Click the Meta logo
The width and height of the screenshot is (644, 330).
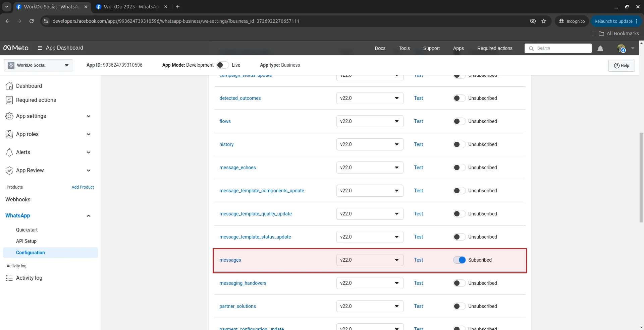[x=16, y=48]
